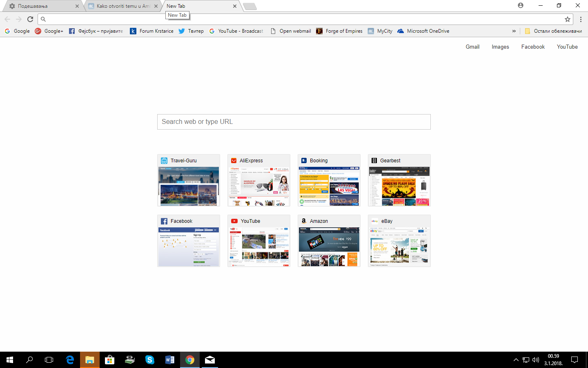The height and width of the screenshot is (368, 588).
Task: Open the YouTube thumbnail tile
Action: 259,241
